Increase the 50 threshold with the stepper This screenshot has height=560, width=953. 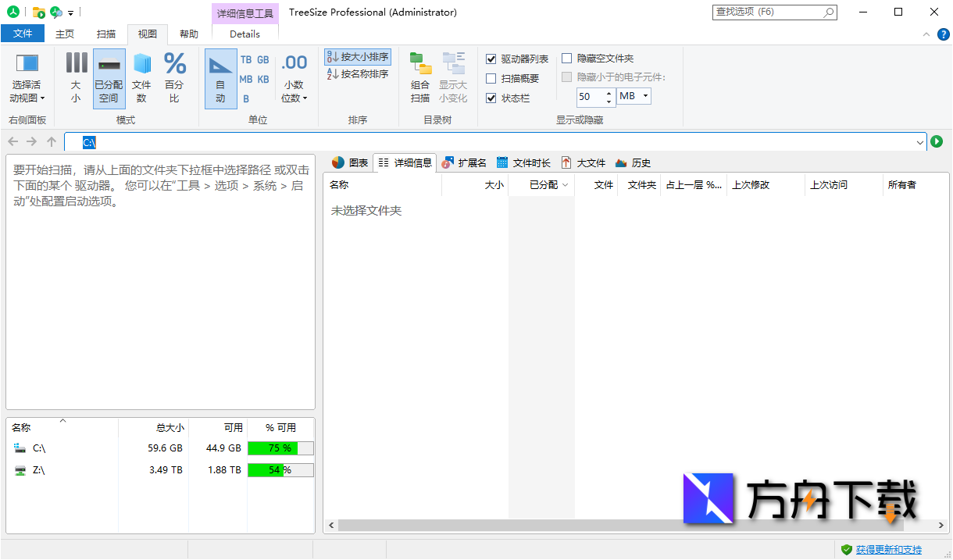coord(609,93)
